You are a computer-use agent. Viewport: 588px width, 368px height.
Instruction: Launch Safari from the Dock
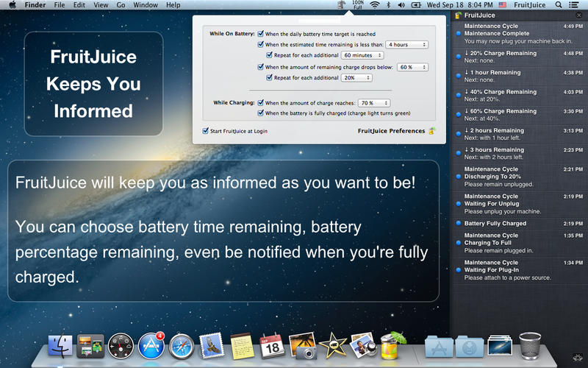pyautogui.click(x=182, y=346)
